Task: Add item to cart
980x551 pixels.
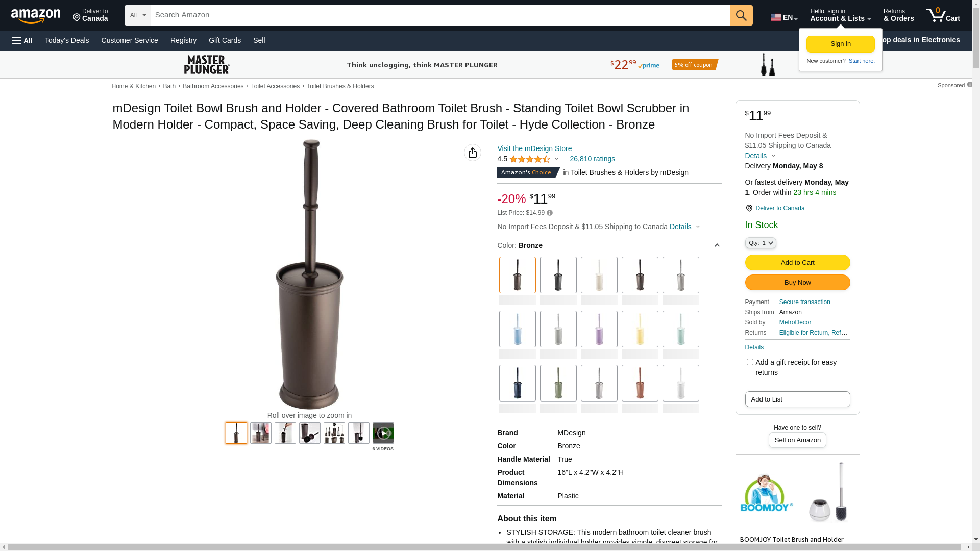Action: click(x=797, y=262)
